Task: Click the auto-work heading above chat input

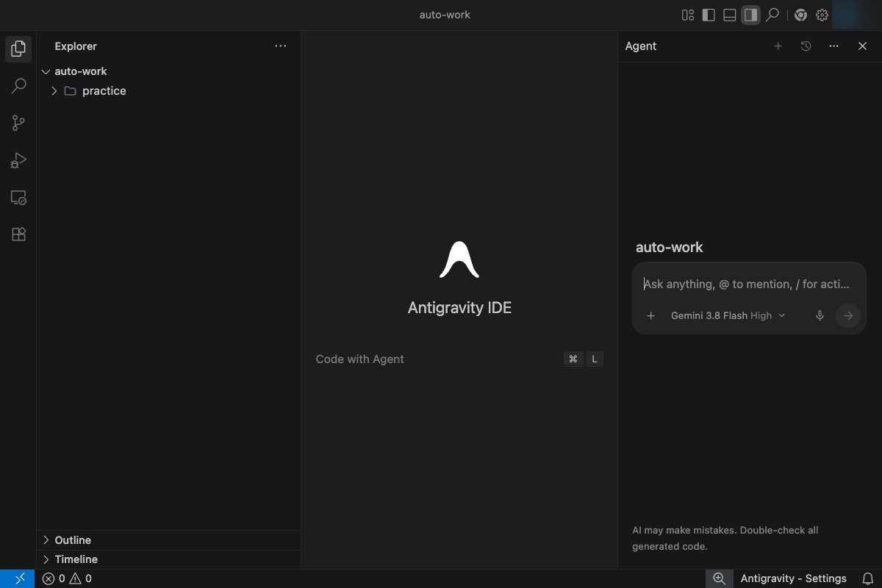Action: tap(670, 248)
